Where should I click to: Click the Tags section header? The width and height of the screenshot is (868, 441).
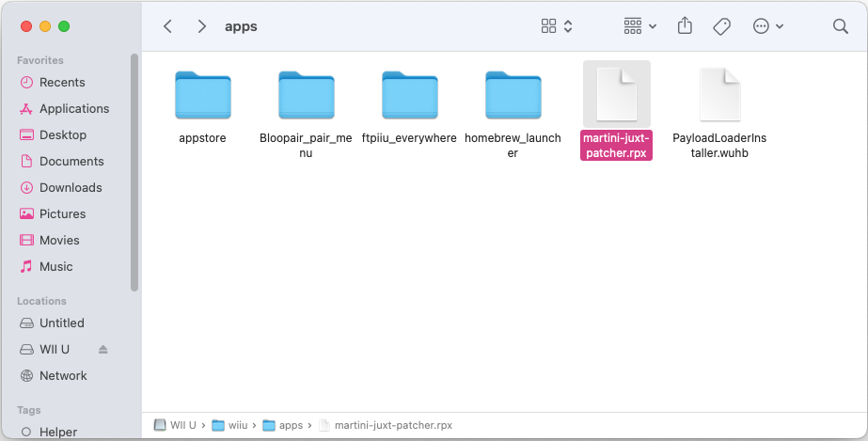point(29,410)
